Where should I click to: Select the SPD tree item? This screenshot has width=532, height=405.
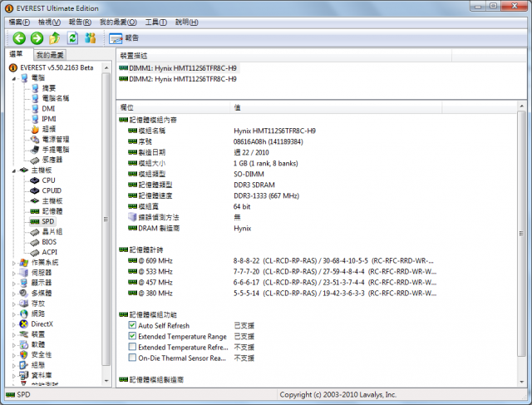tap(42, 222)
